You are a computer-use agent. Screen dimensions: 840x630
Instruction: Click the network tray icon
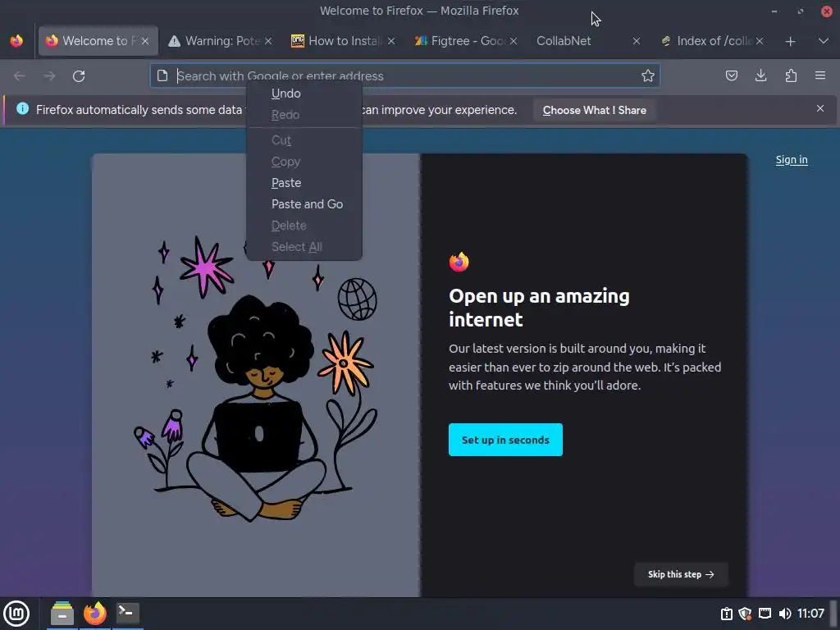[x=765, y=614]
